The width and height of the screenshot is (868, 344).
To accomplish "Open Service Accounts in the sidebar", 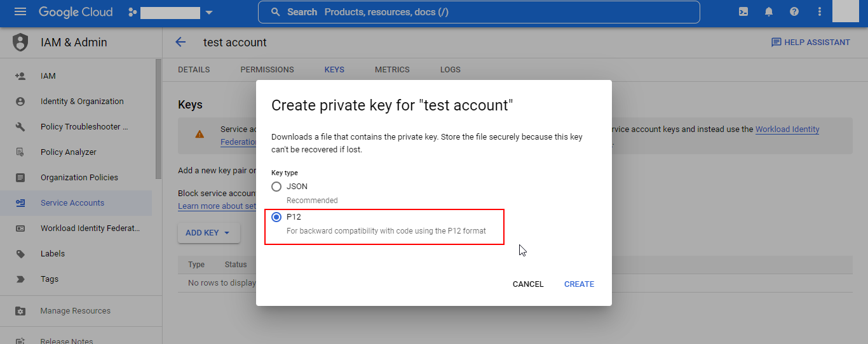I will point(72,203).
